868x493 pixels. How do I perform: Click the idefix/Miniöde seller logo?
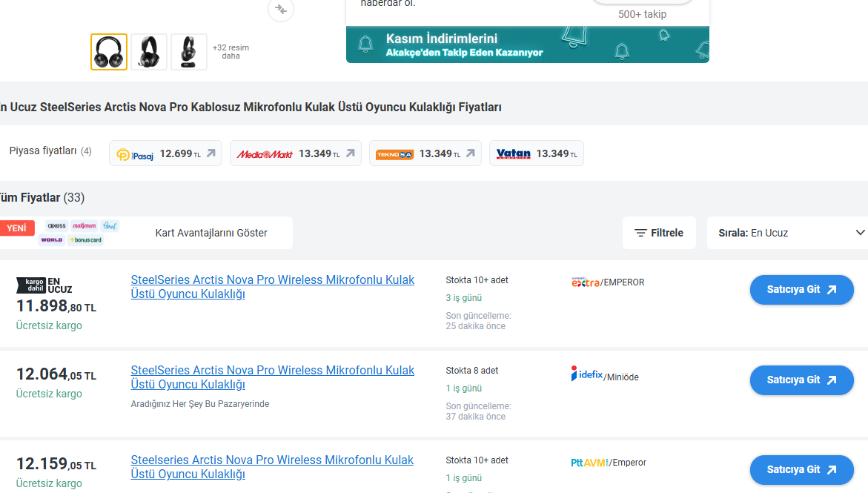[x=605, y=374]
